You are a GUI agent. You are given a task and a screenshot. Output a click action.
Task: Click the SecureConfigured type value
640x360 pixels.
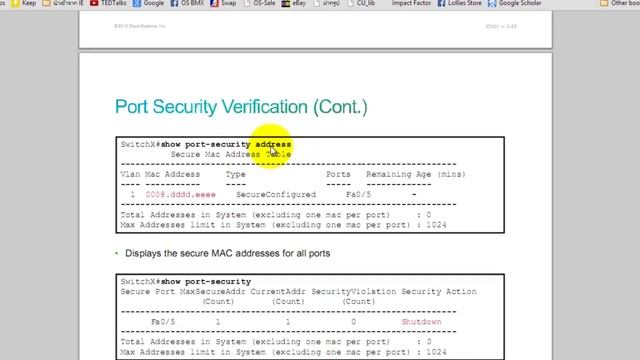click(276, 195)
